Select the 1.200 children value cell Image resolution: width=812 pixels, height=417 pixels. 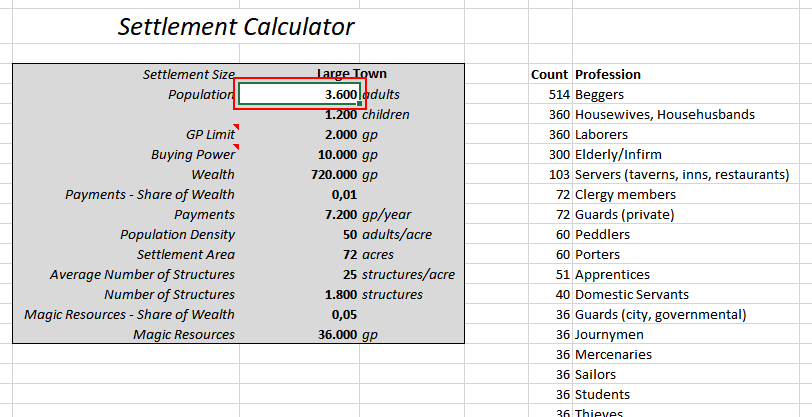(300, 114)
